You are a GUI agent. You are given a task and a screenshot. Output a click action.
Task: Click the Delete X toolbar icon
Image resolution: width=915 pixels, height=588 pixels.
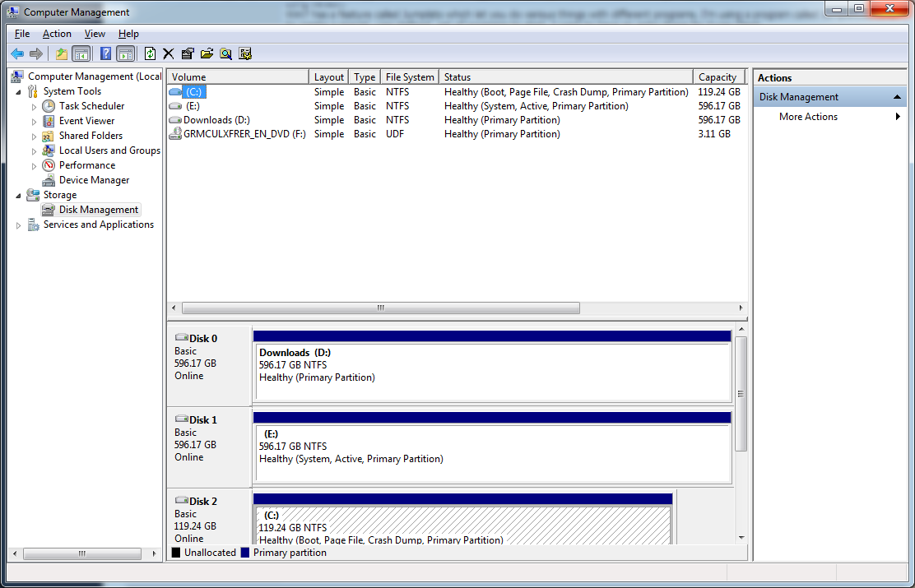[x=168, y=53]
